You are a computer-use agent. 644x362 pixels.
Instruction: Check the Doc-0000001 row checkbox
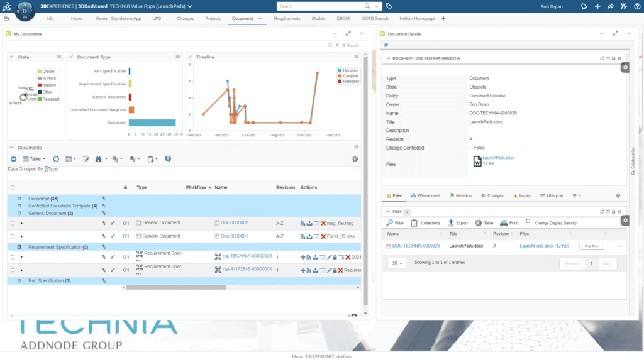point(13,237)
